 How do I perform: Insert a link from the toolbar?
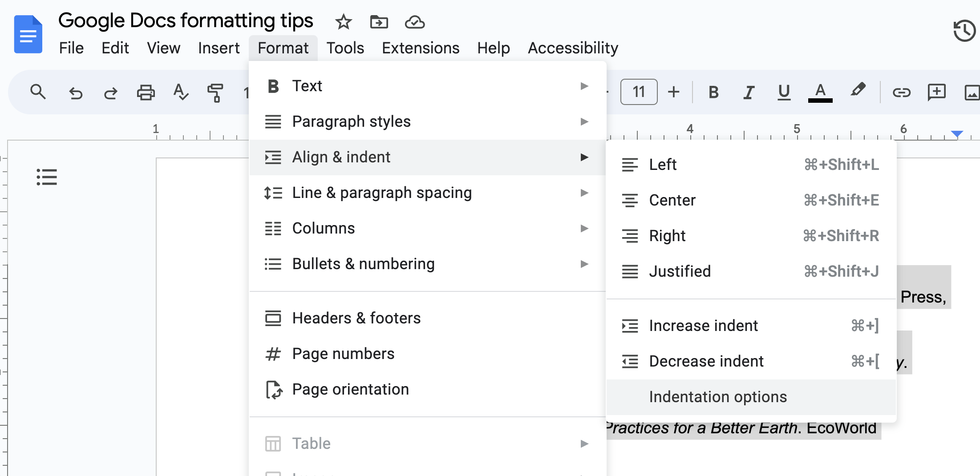tap(902, 92)
